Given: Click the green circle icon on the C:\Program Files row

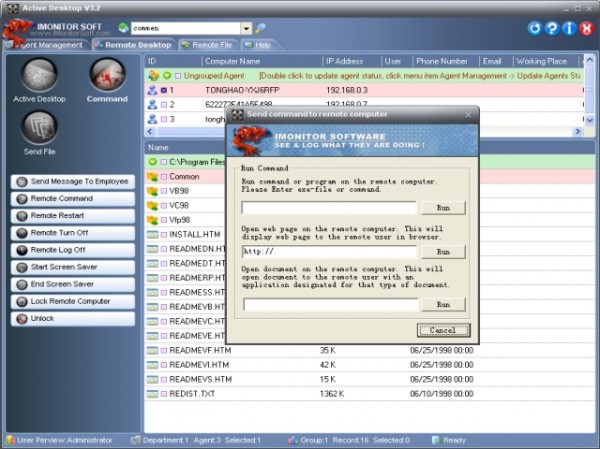Looking at the screenshot, I should (152, 162).
